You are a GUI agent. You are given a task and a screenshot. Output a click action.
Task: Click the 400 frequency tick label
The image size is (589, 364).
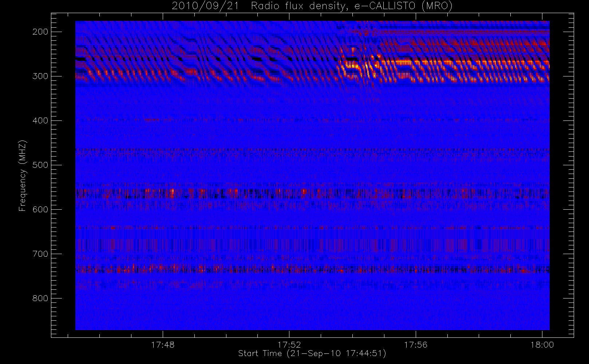(40, 120)
